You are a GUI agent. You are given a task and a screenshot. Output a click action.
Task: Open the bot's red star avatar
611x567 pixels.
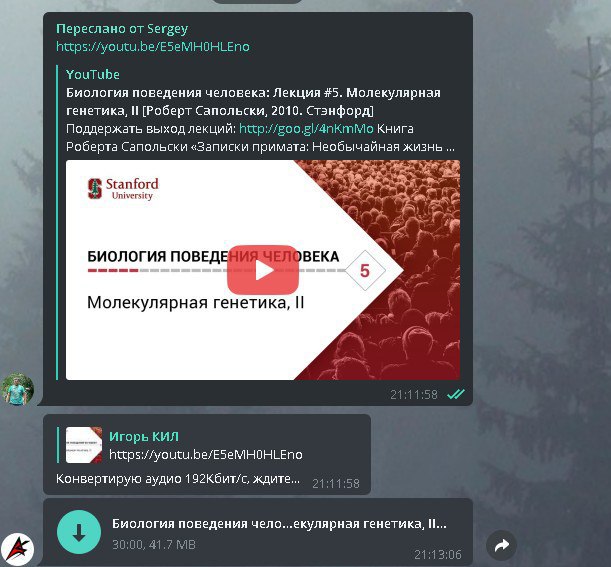pyautogui.click(x=18, y=549)
